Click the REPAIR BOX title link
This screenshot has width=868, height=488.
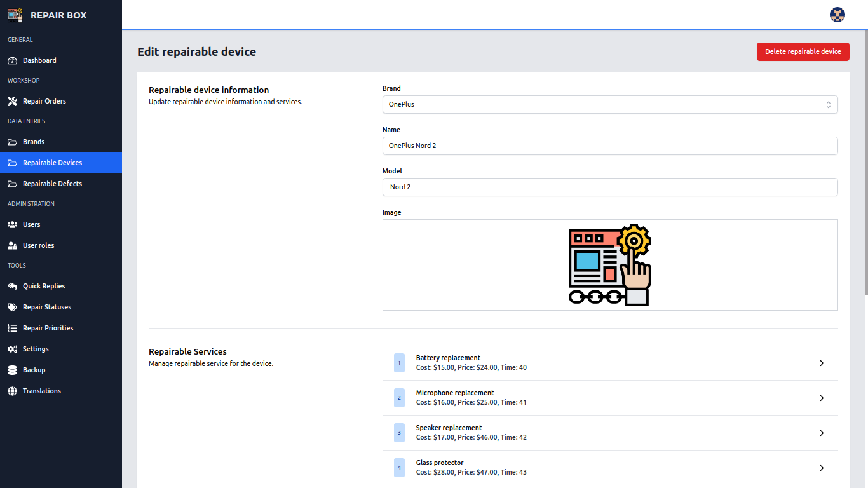coord(58,15)
